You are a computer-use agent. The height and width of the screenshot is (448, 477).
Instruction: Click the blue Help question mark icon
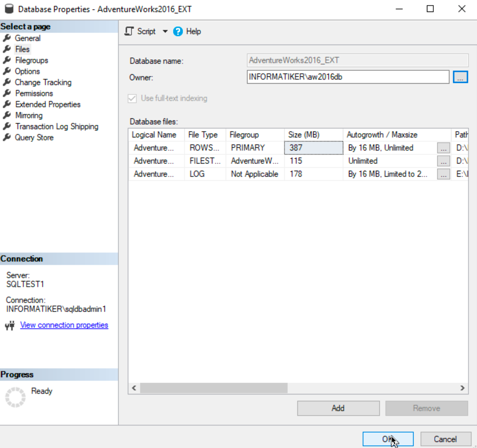178,31
